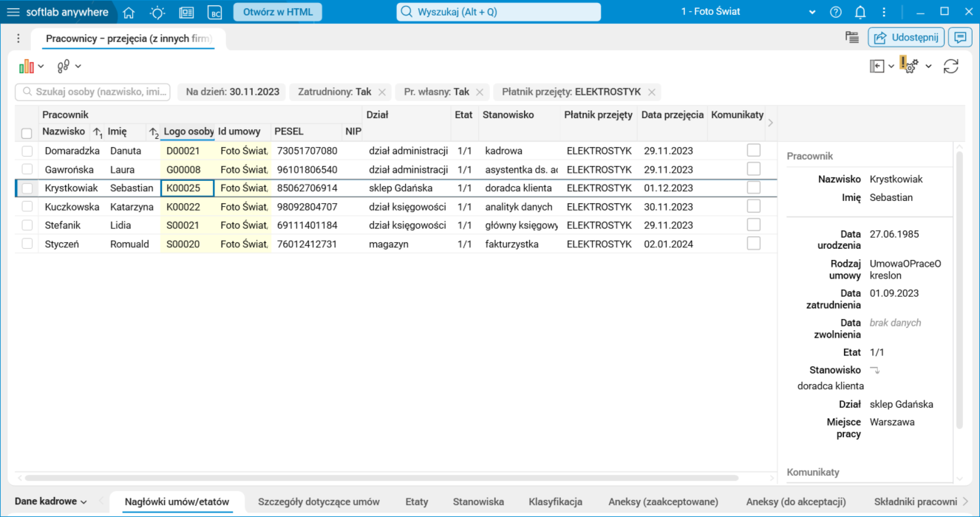This screenshot has width=980, height=517.
Task: Expand the side panel layout dropdown
Action: (x=891, y=66)
